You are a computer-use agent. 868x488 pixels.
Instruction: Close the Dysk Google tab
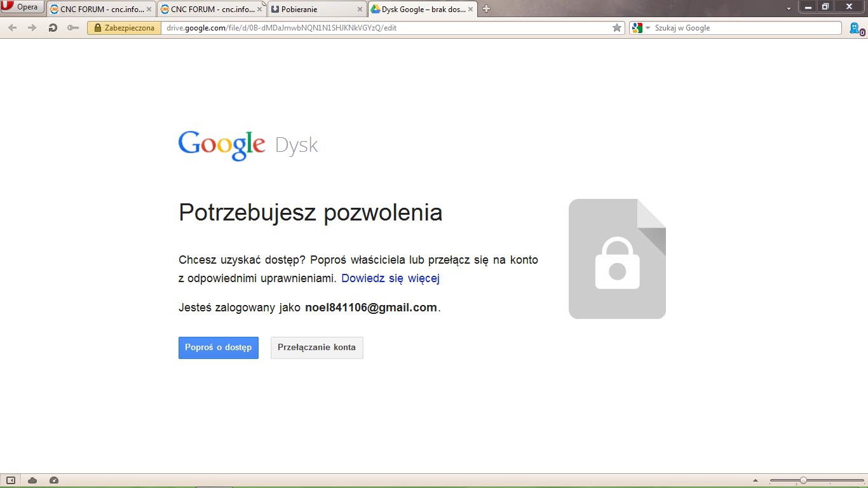470,10
